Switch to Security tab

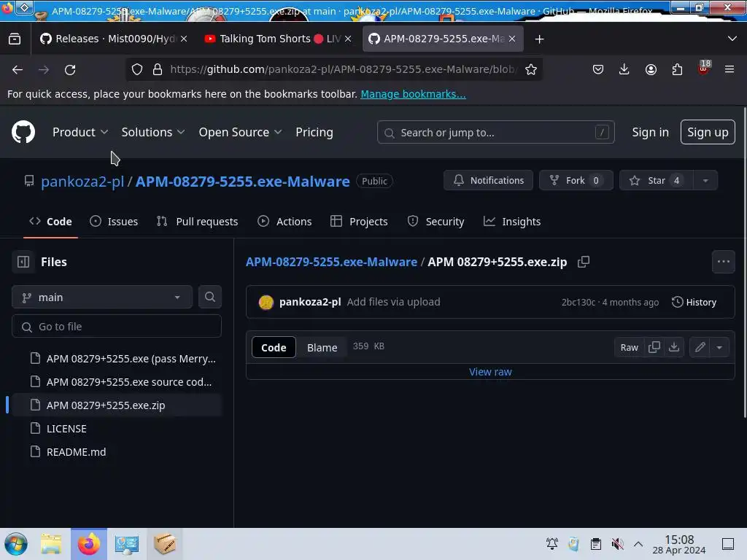tap(436, 222)
